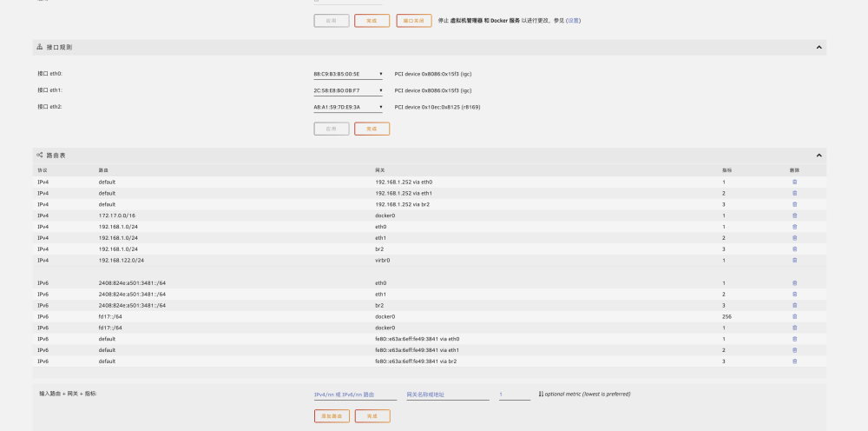Image resolution: width=868 pixels, height=431 pixels.
Task: Delete IPv6 2408:824e:a501:3481::/64 eth0 route
Action: pos(794,282)
